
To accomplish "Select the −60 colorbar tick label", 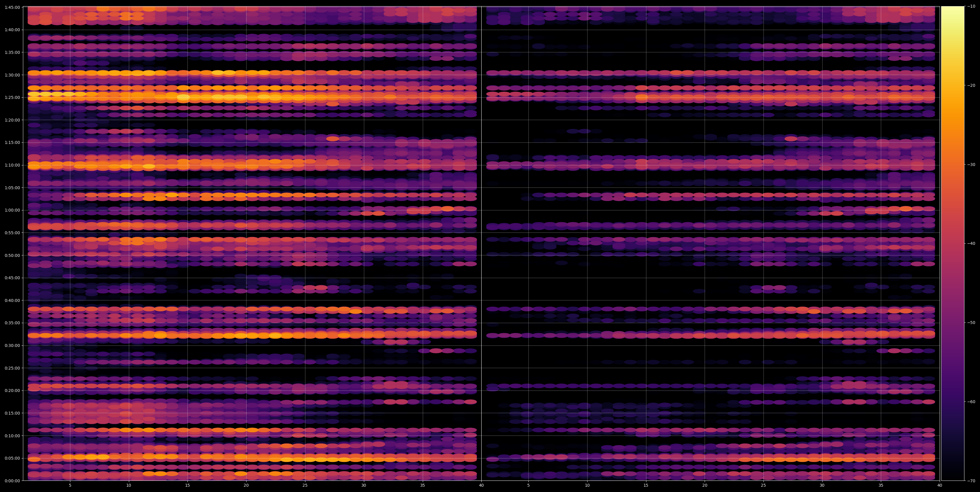I will click(x=971, y=402).
